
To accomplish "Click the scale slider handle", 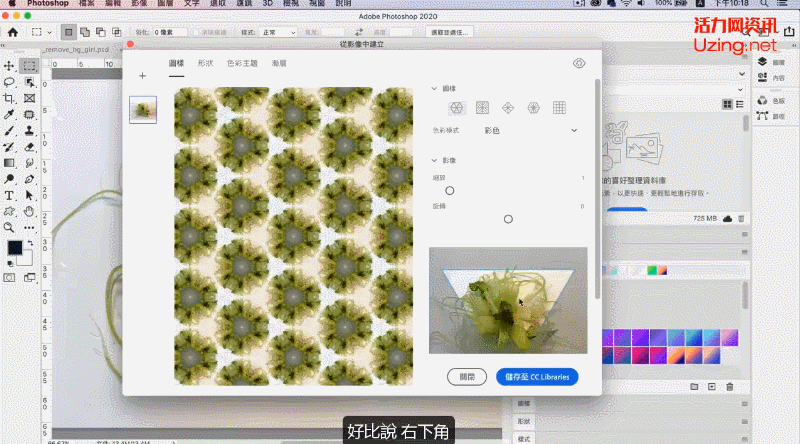I will click(x=449, y=191).
